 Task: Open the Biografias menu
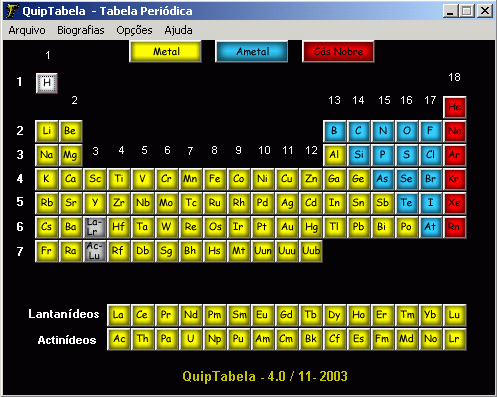point(81,30)
